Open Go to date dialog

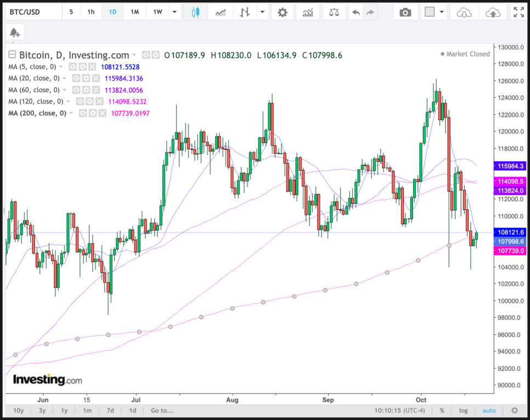162,411
